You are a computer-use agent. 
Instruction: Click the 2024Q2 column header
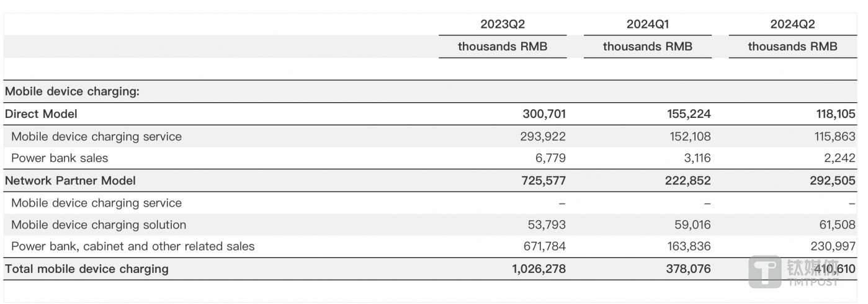point(792,24)
